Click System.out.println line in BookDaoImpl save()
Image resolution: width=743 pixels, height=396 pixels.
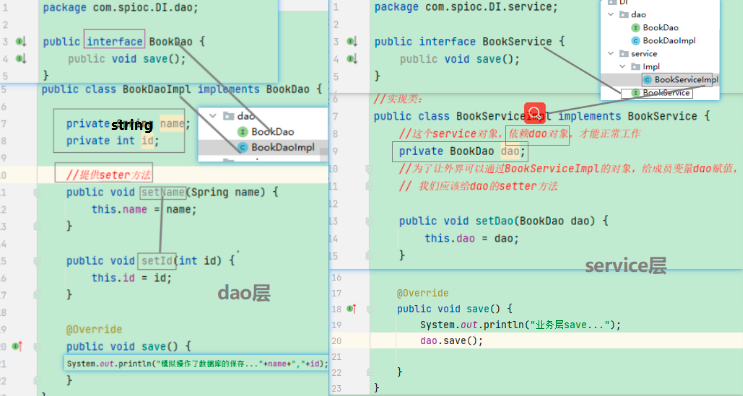(197, 363)
